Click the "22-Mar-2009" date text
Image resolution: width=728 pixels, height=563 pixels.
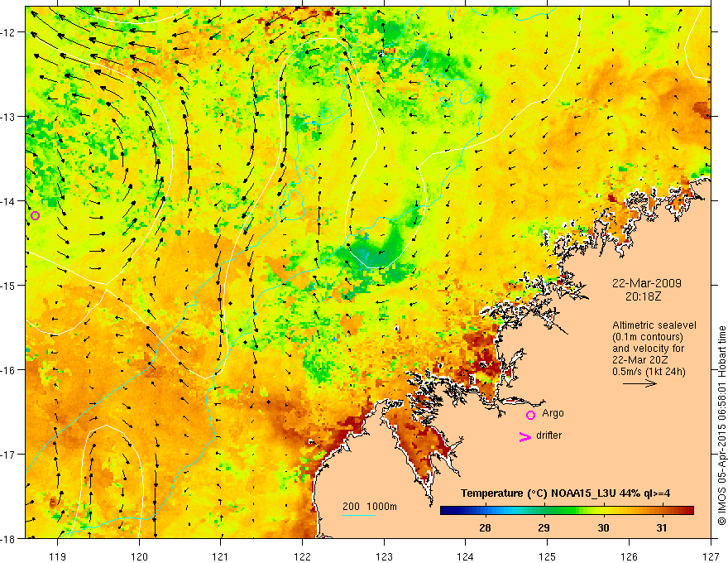[647, 283]
